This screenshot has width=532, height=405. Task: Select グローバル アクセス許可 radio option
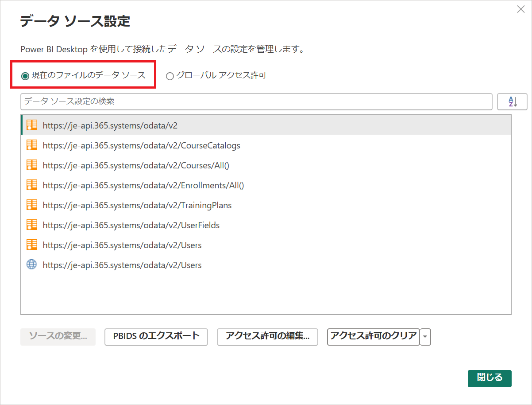point(216,75)
